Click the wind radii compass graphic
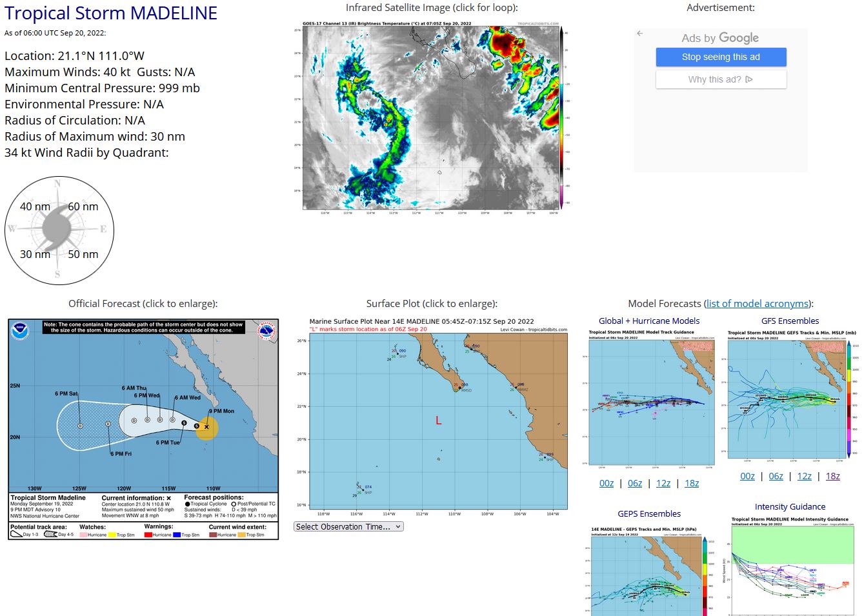Screen dimensions: 862x616 [59, 230]
